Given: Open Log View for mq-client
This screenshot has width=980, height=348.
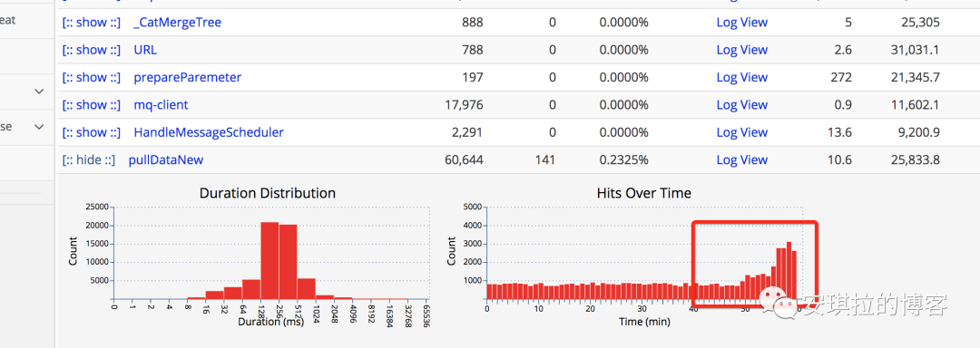Looking at the screenshot, I should 742,105.
